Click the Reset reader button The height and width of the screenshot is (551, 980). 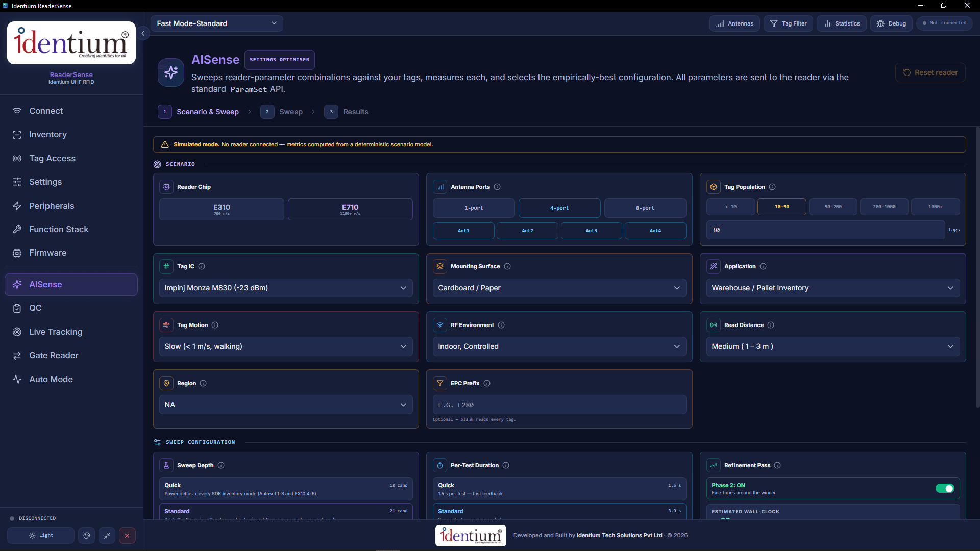click(930, 72)
